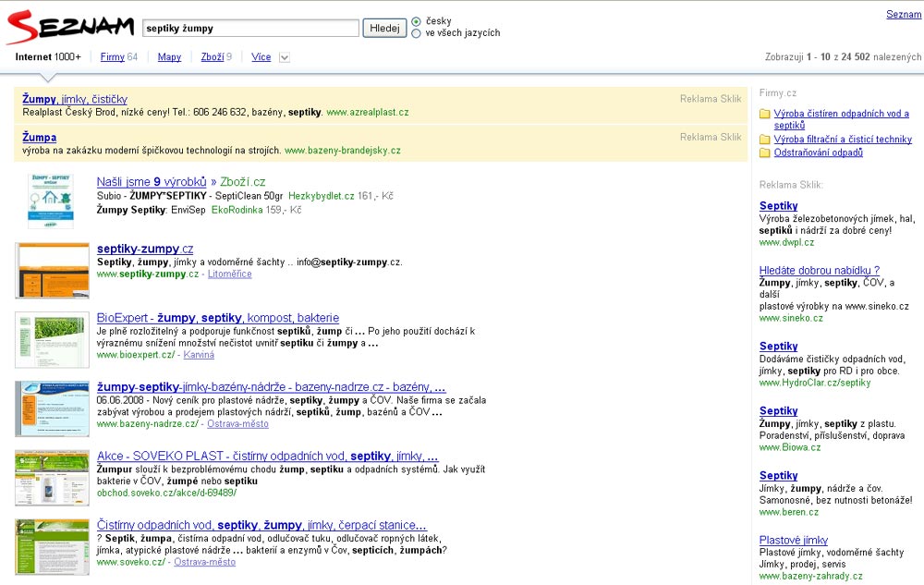This screenshot has width=924, height=585.
Task: Click the www.septiky-zumpy.cz green URL
Action: click(148, 274)
